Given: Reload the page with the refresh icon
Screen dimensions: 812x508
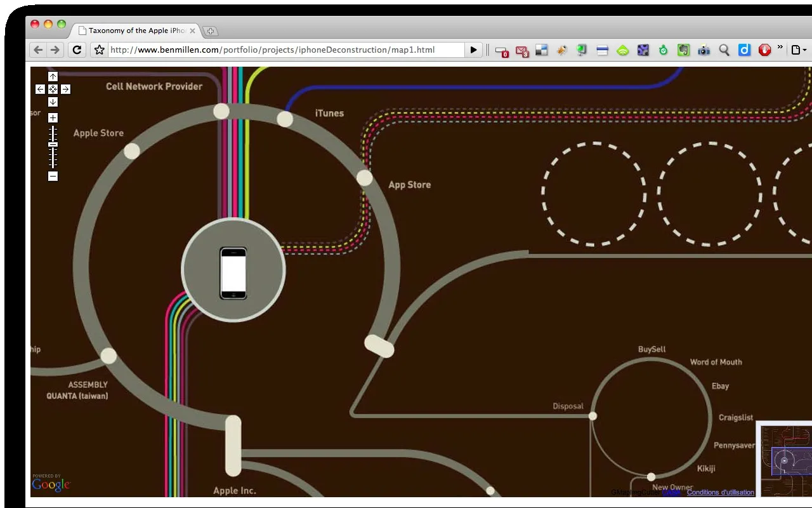Looking at the screenshot, I should click(77, 50).
